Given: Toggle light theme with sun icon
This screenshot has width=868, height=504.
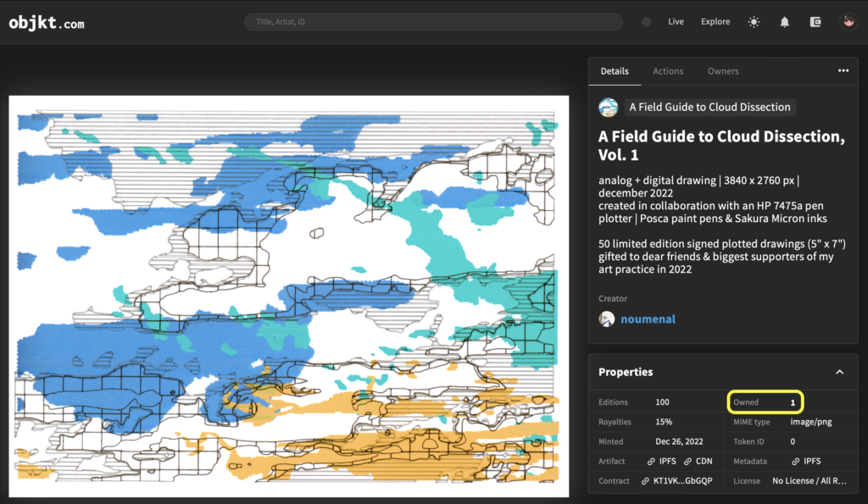Looking at the screenshot, I should [754, 22].
